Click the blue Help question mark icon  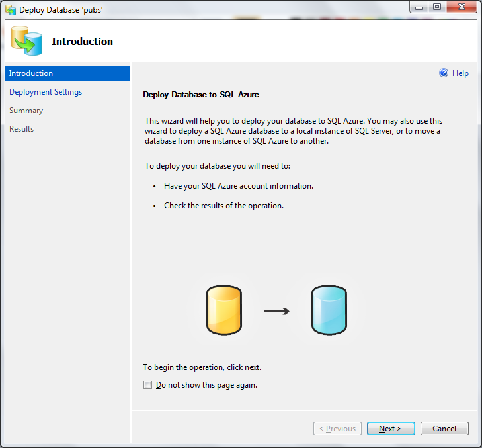444,73
